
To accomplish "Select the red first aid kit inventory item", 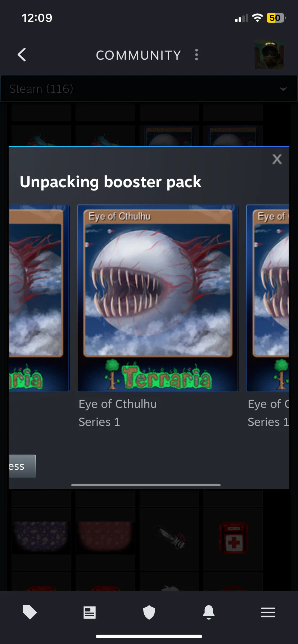I will [x=233, y=538].
